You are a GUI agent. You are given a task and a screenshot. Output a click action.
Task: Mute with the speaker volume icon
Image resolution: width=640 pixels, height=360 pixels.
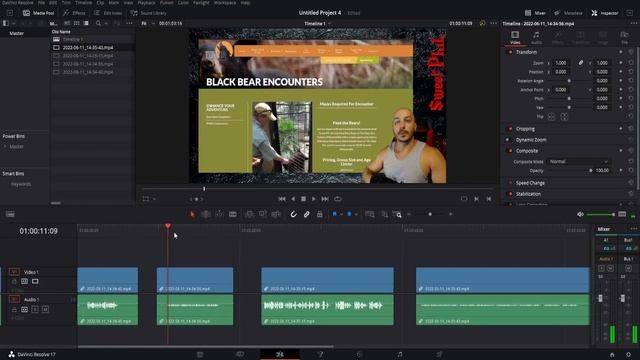[x=580, y=214]
